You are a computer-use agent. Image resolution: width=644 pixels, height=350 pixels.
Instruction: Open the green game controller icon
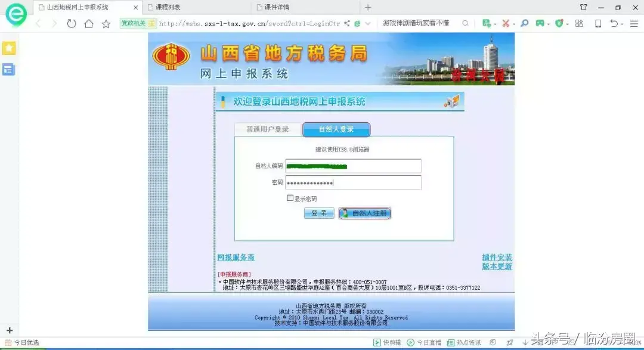pos(540,23)
